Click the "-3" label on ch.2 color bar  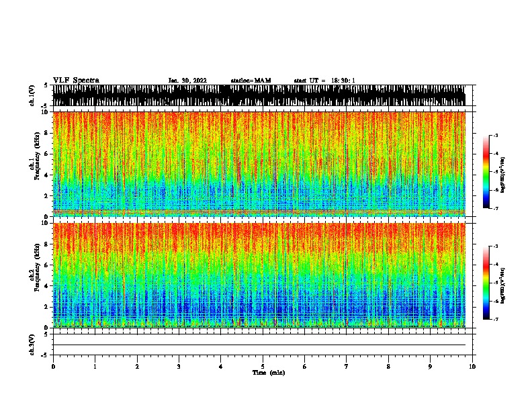tap(496, 246)
